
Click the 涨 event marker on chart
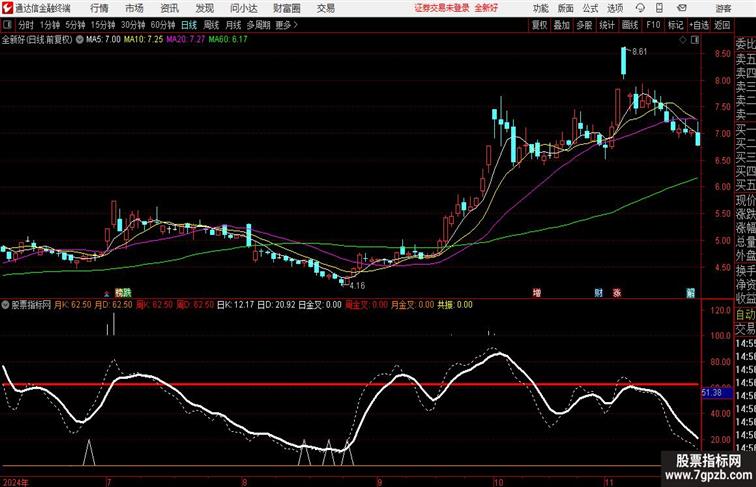click(617, 293)
